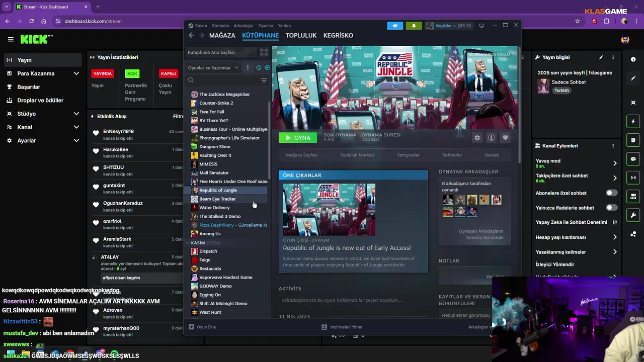
Task: Click Oyun Ekle button
Action: pyautogui.click(x=202, y=327)
